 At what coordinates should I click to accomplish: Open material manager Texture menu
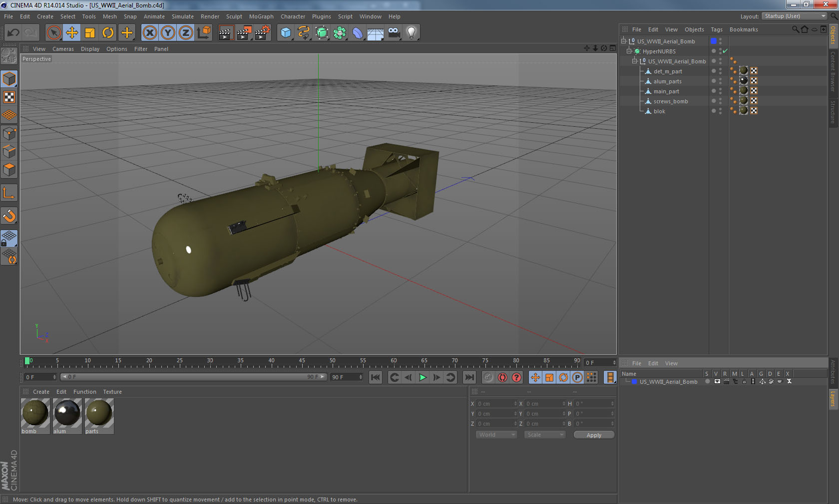[x=112, y=392]
